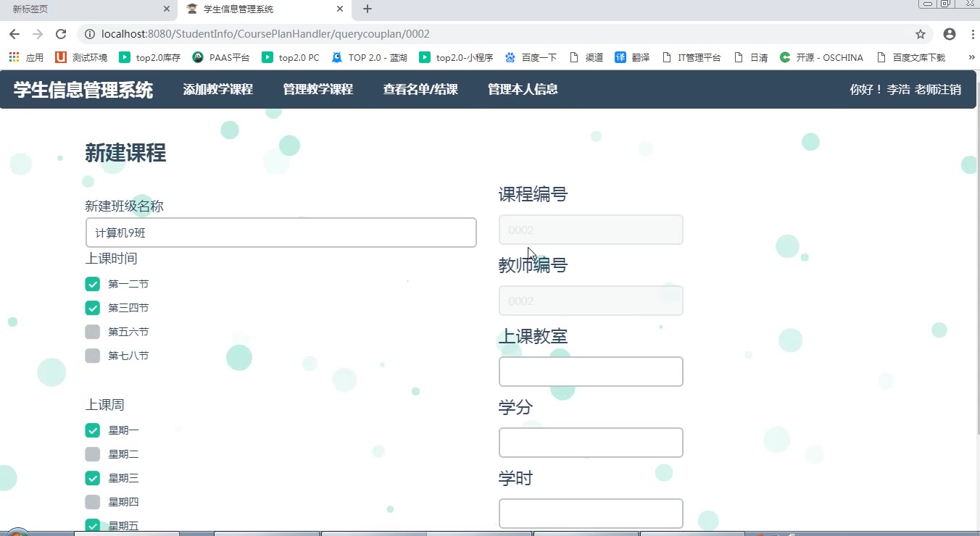
Task: Click the 新建班级名称 input field
Action: 281,233
